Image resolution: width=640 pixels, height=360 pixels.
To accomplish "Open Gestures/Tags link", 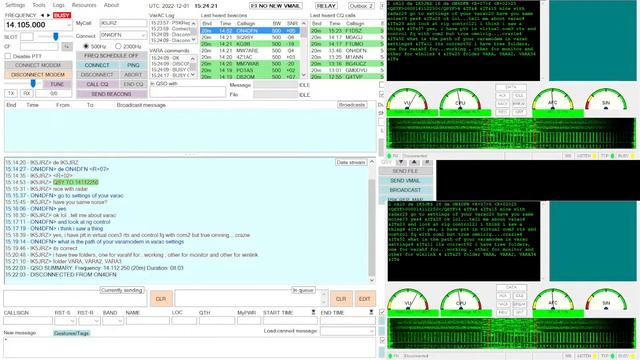I will [x=71, y=333].
